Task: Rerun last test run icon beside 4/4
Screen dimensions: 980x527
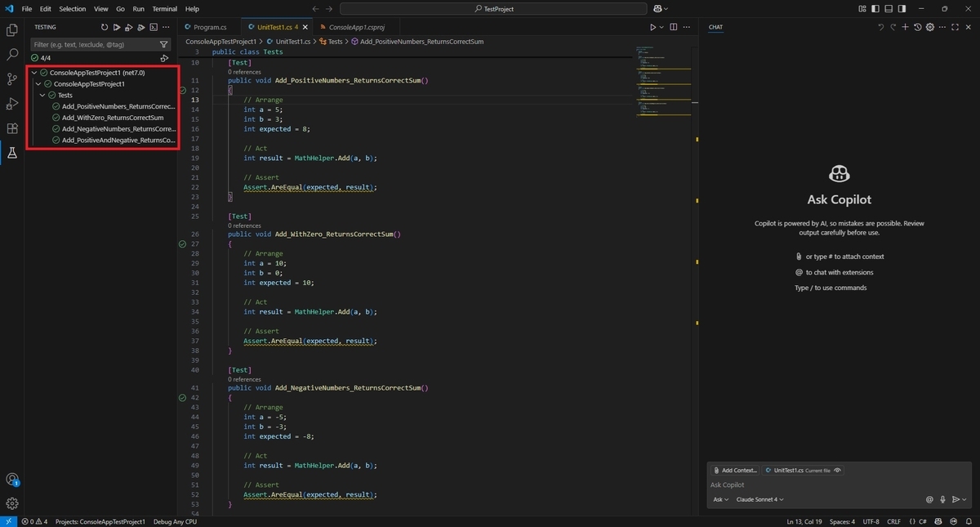Action: 165,58
